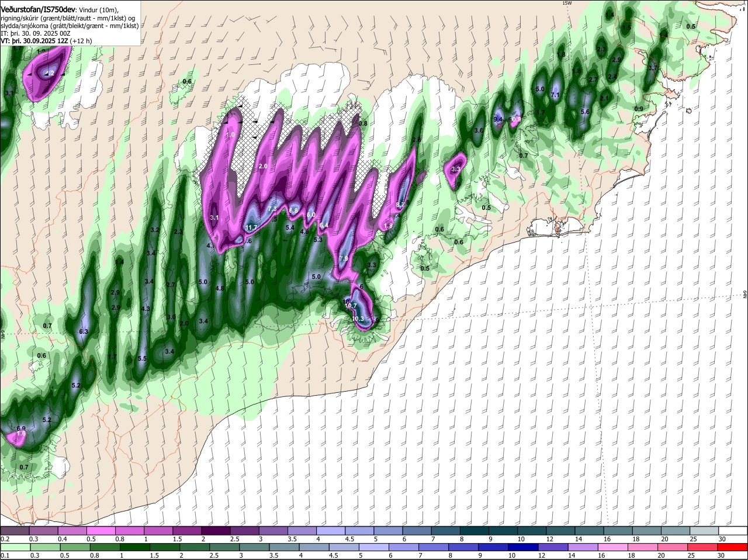The image size is (748, 560).
Task: Click the 4.3 precipitation value on the map
Action: click(146, 309)
